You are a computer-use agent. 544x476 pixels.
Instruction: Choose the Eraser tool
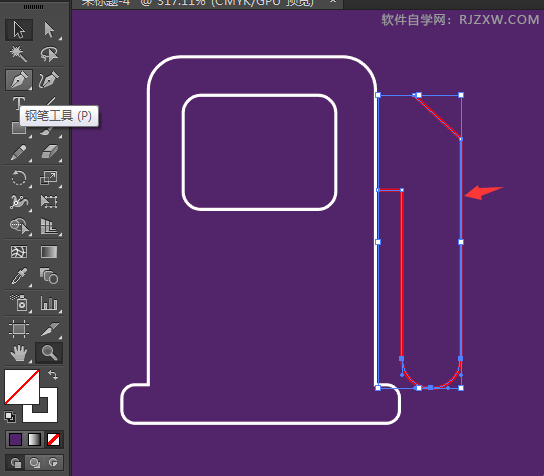pos(49,153)
